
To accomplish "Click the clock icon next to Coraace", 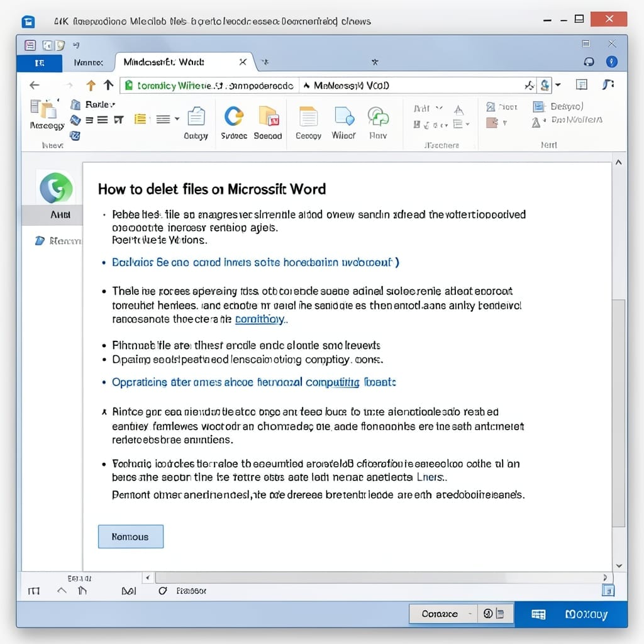I will pyautogui.click(x=488, y=614).
